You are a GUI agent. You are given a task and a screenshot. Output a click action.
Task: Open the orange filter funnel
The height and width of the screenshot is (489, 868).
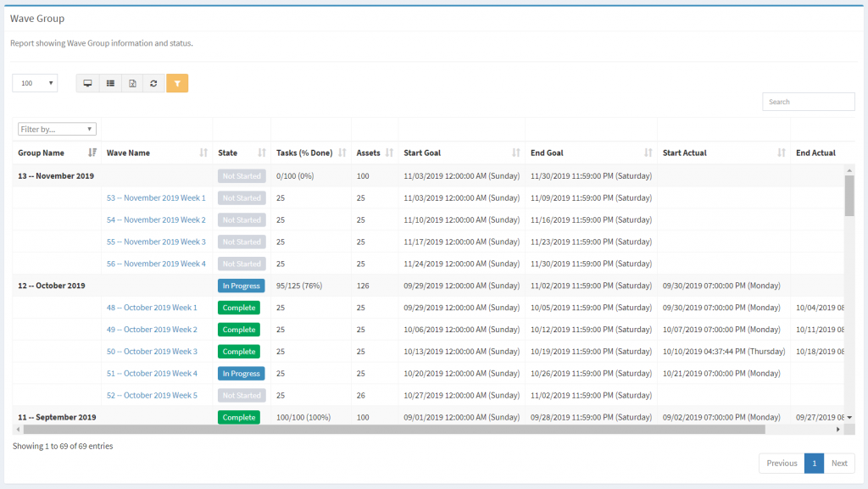coord(176,83)
